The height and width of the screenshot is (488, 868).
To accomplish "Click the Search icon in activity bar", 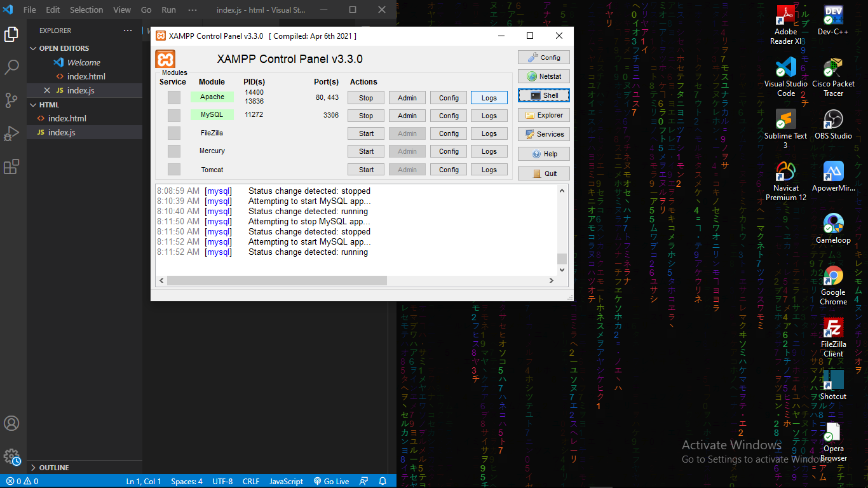I will (11, 67).
